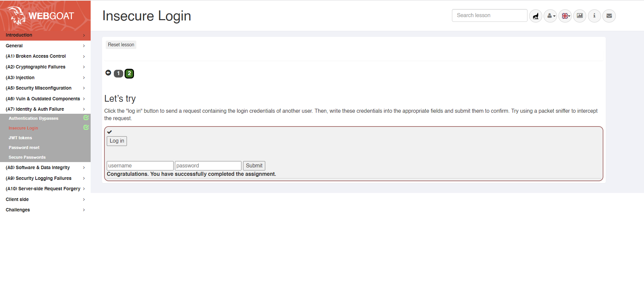Image resolution: width=644 pixels, height=303 pixels.
Task: Click the Let's try heading
Action: [x=120, y=99]
